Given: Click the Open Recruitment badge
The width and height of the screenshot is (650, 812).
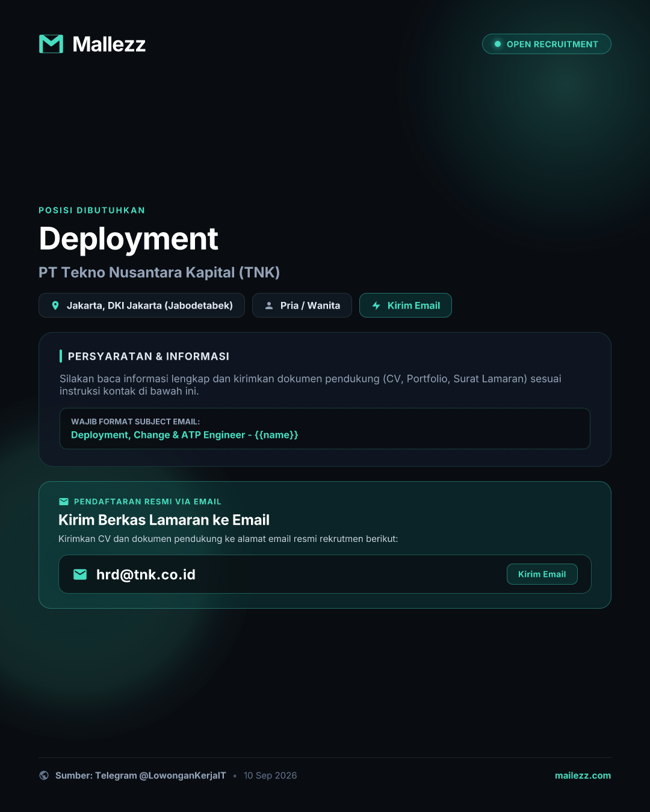Looking at the screenshot, I should [546, 44].
